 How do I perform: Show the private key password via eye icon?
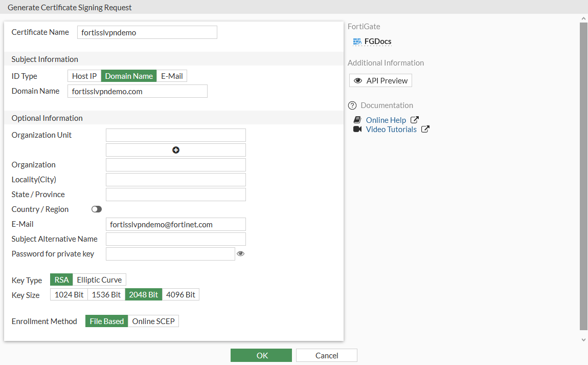[x=241, y=253]
